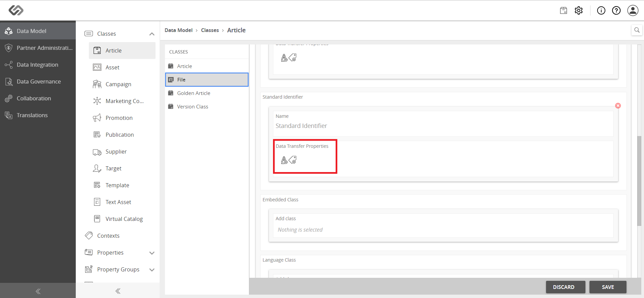
Task: Go to Data Integration section
Action: (x=38, y=65)
